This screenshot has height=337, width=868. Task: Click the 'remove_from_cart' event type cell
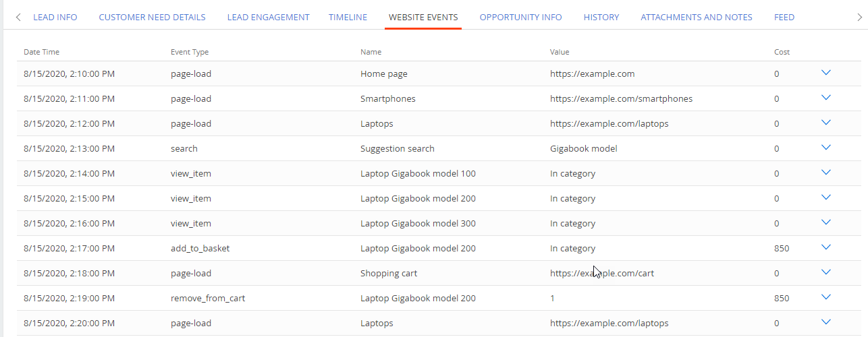[208, 299]
